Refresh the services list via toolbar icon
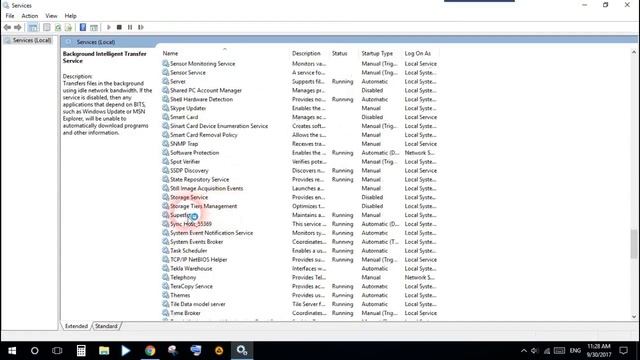 pos(58,27)
